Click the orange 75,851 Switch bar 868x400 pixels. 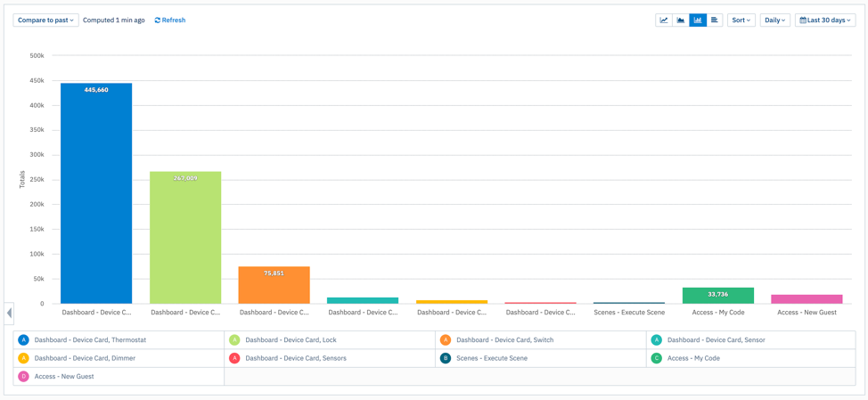[274, 287]
